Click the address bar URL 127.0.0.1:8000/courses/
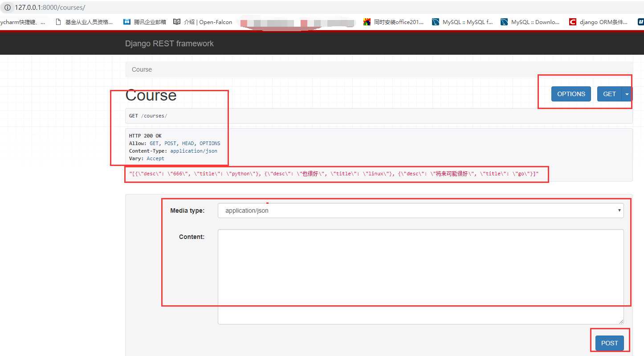644x356 pixels. click(50, 8)
